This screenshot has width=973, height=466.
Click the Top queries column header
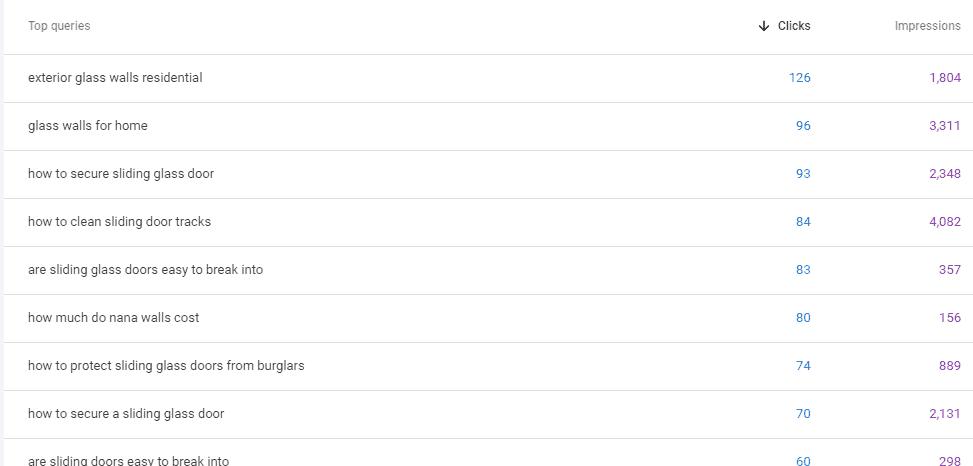(59, 26)
